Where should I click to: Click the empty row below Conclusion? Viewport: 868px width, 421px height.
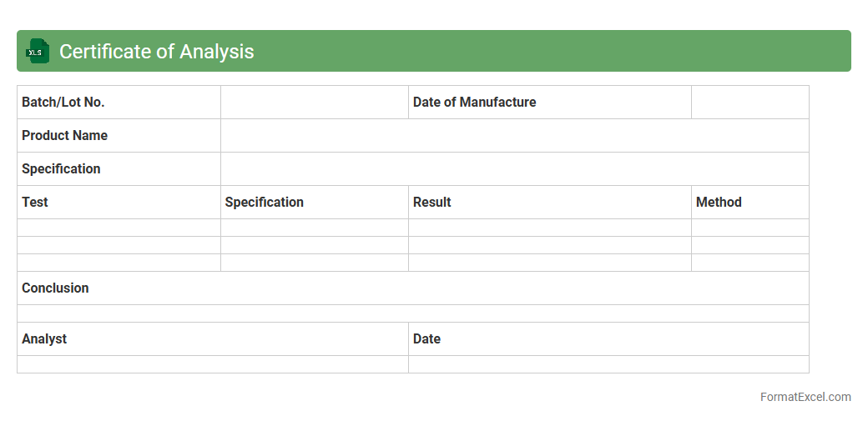[x=412, y=313]
